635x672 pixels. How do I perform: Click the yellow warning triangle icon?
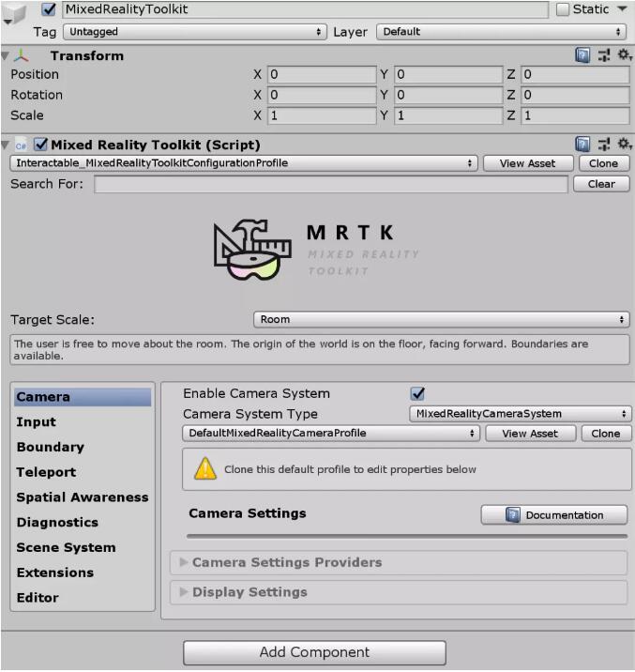tap(205, 468)
